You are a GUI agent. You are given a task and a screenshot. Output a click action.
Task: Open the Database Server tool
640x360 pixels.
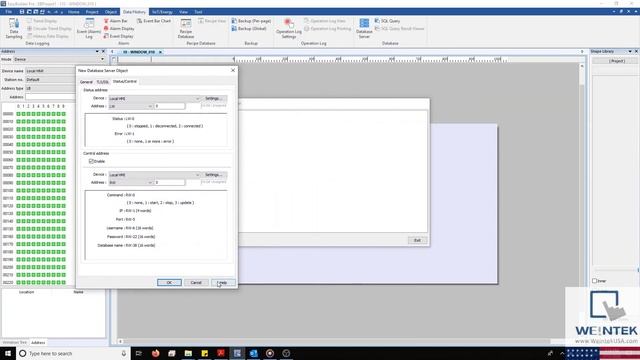[x=364, y=29]
